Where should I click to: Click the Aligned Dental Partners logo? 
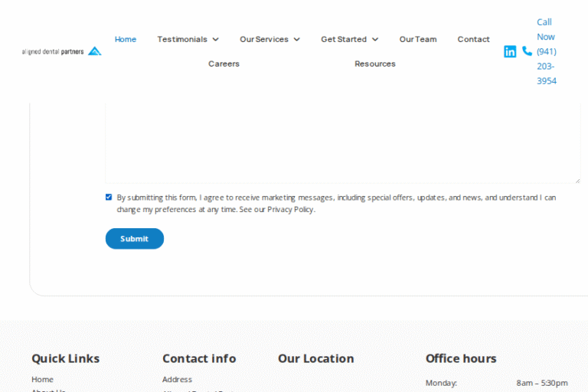tap(61, 51)
